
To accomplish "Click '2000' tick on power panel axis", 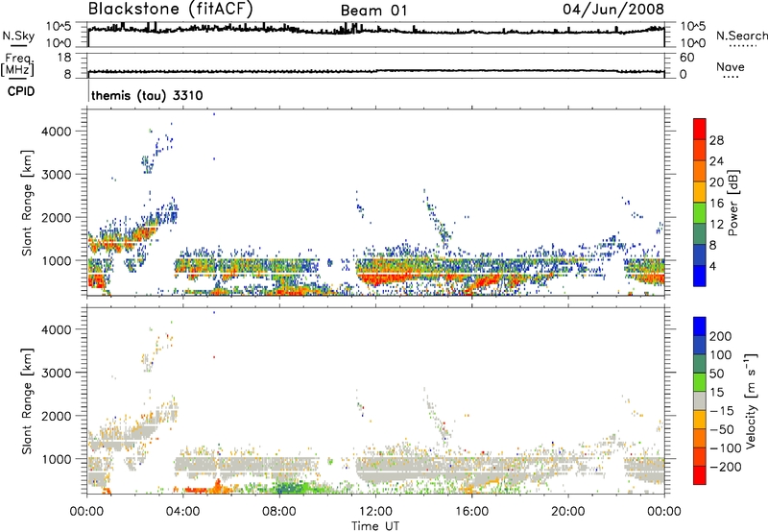I will point(56,217).
